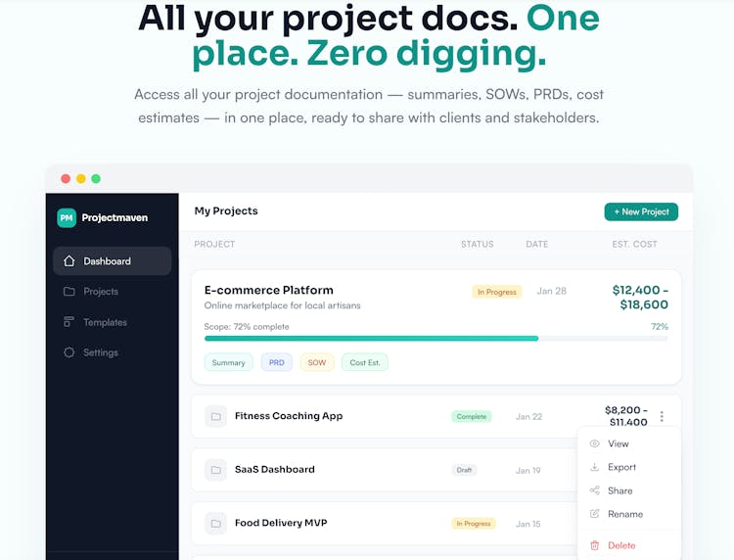Click the Jan 28 date
Viewport: 734px width, 560px height.
click(x=551, y=291)
